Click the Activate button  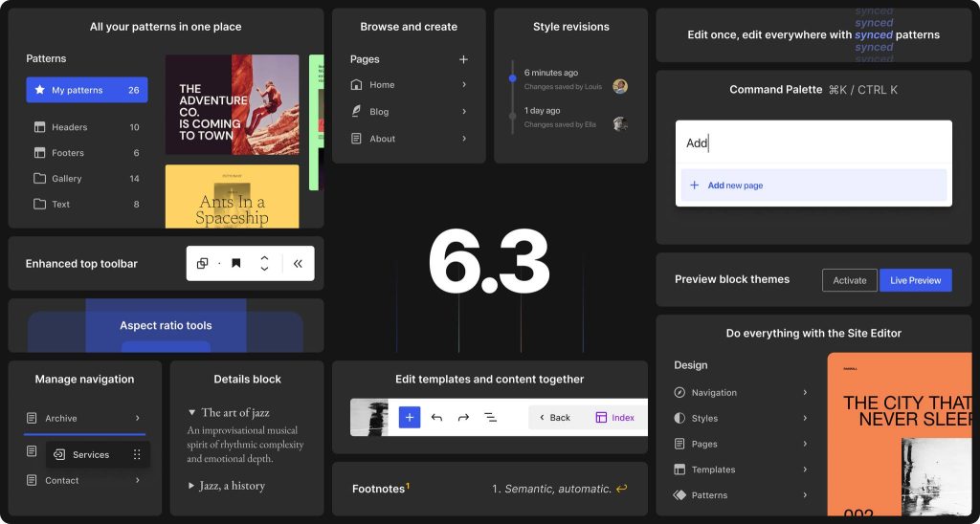pos(849,280)
